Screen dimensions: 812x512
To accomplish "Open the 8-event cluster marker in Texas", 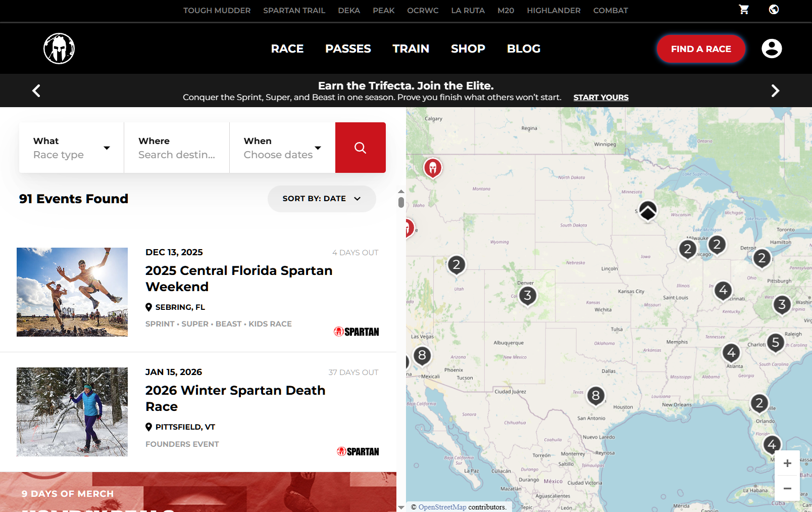I will coord(596,395).
